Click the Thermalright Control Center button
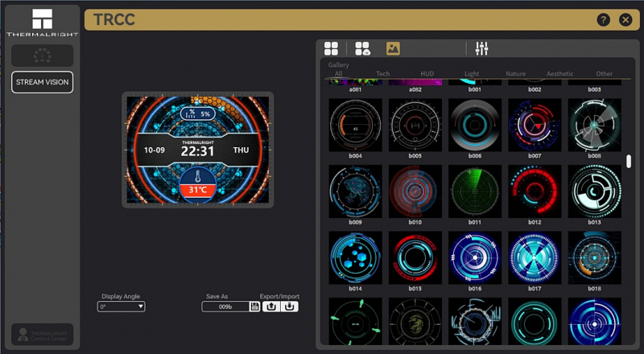Screen dimensions: 644x354 point(42,335)
